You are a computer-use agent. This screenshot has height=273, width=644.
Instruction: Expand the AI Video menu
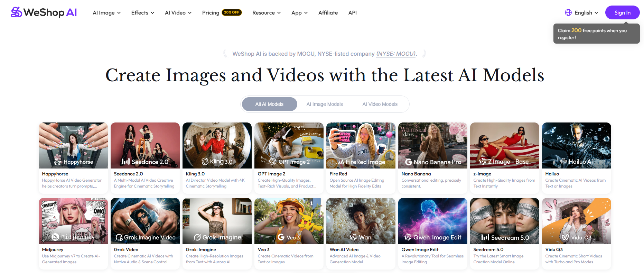point(178,13)
